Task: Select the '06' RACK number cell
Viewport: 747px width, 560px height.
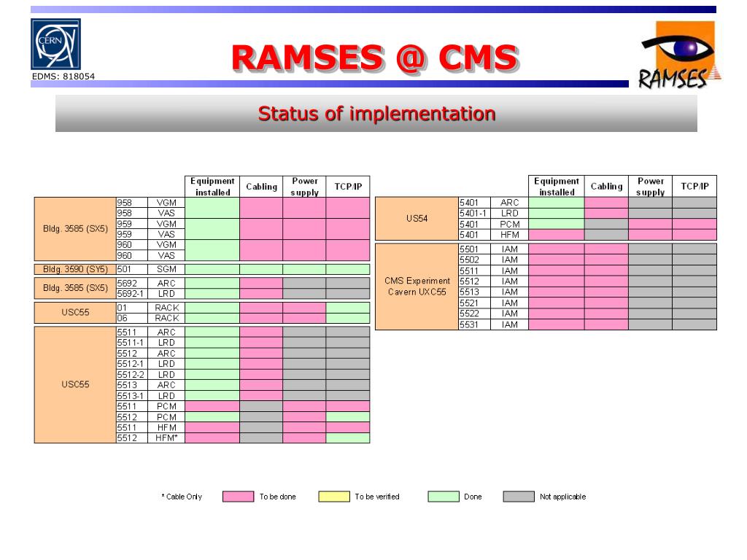Action: tap(132, 318)
